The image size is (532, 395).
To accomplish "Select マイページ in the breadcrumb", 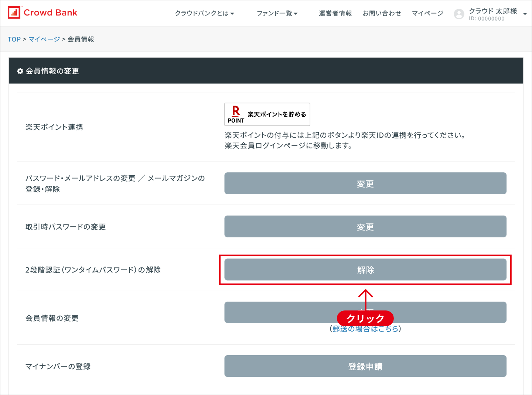I will 44,39.
